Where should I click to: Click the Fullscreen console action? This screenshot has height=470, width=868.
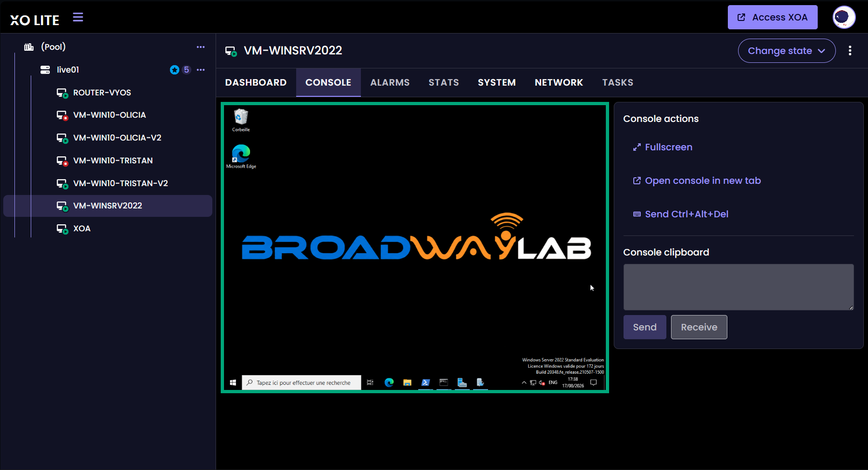pyautogui.click(x=663, y=147)
